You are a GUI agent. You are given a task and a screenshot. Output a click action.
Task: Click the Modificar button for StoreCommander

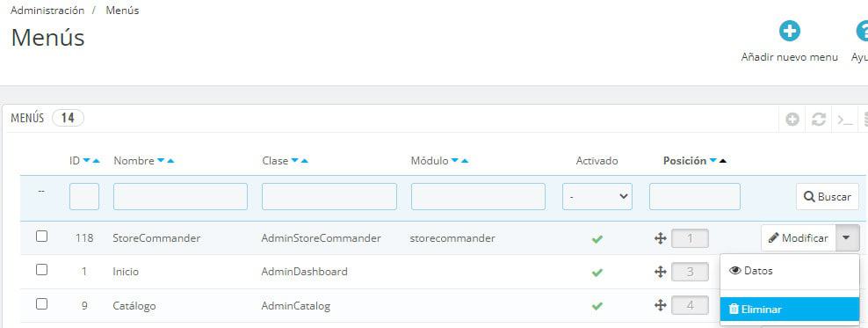coord(799,238)
